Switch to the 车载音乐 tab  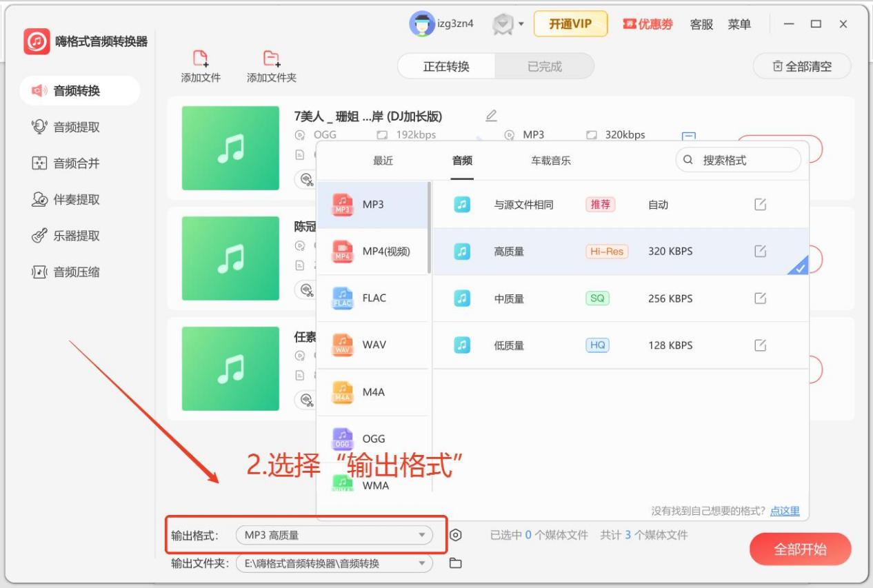coord(550,161)
